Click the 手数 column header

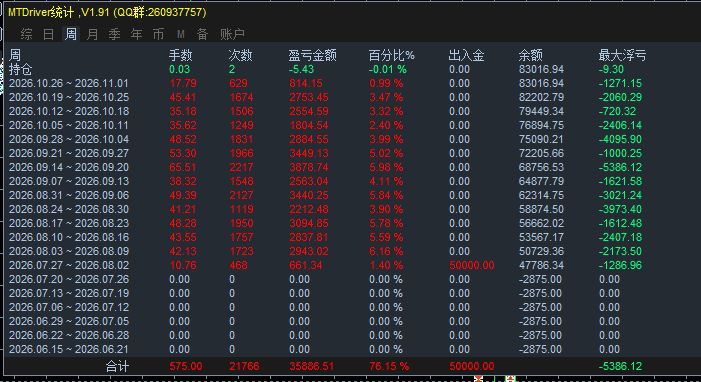pos(181,55)
